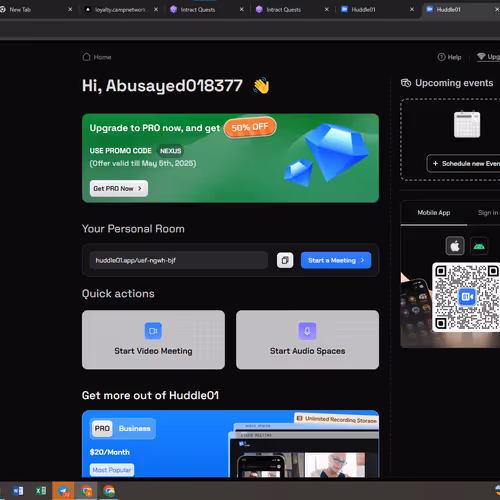Click the Start Audio Spaces microphone tile
Viewport: 500px width, 500px height.
pos(307,340)
